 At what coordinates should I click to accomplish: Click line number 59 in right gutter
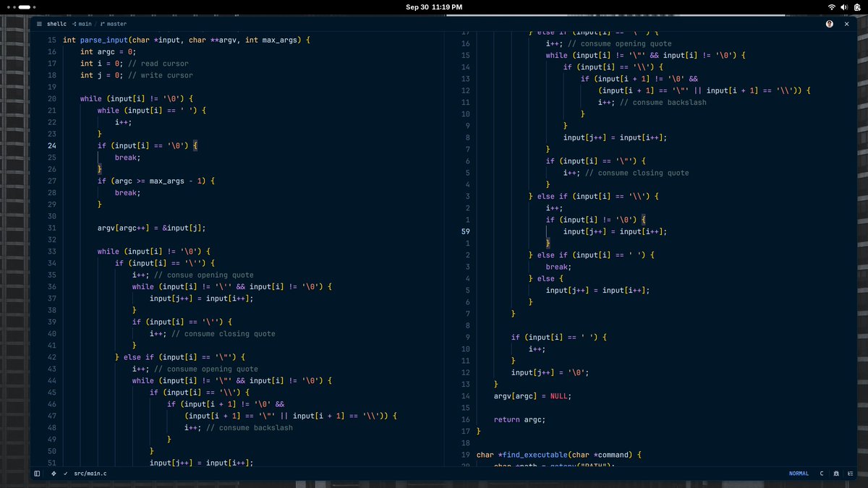point(466,231)
